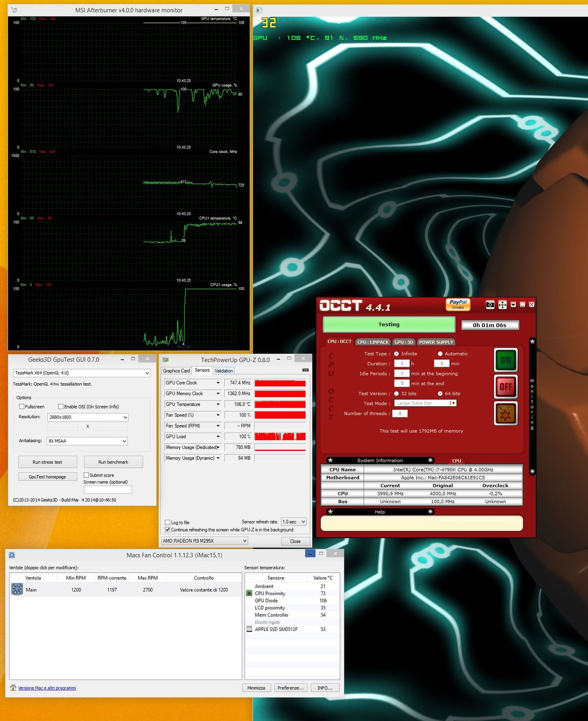
Task: Click star icon atop Monitoring sidebar
Action: click(x=532, y=341)
